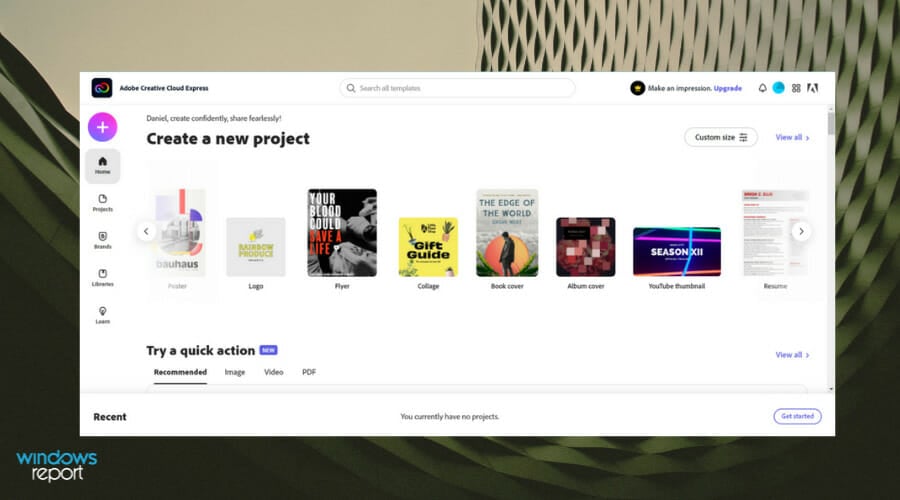Viewport: 900px width, 500px height.
Task: Select the Book cover template
Action: (507, 232)
